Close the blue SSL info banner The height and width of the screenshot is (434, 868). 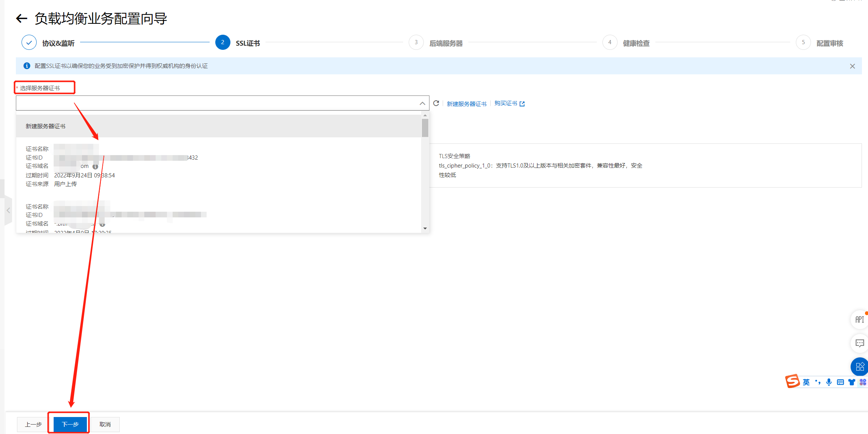[852, 66]
